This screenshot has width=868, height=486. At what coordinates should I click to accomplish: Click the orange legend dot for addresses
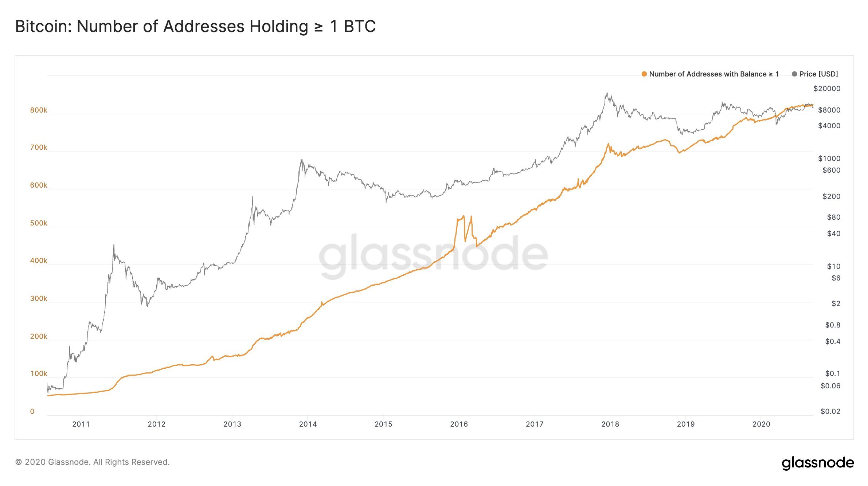point(644,74)
